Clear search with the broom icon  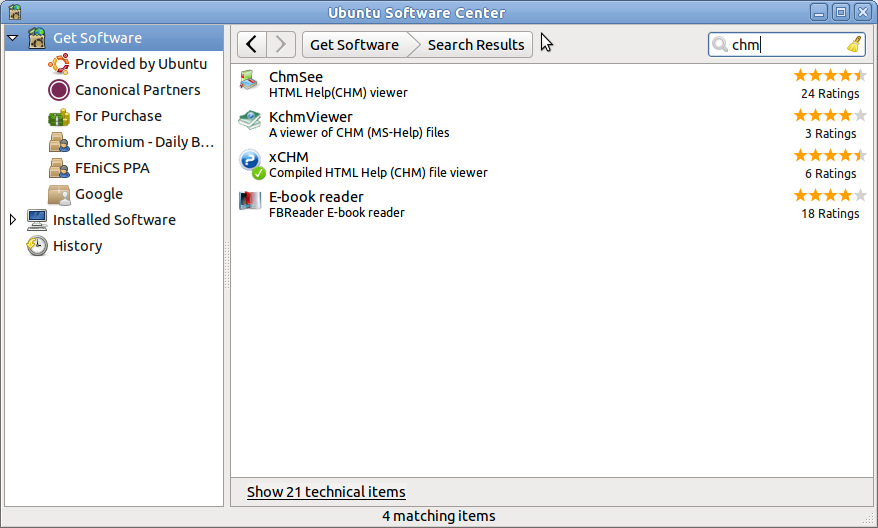click(854, 44)
